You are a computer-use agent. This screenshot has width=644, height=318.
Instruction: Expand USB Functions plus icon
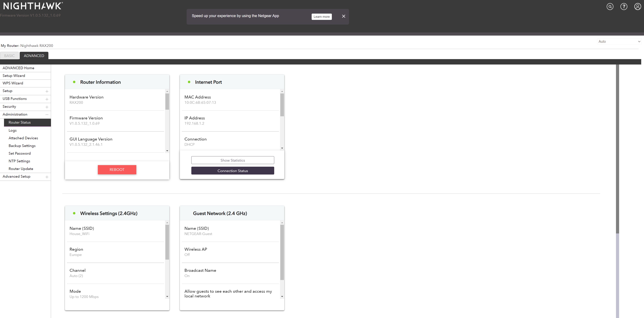[x=47, y=99]
